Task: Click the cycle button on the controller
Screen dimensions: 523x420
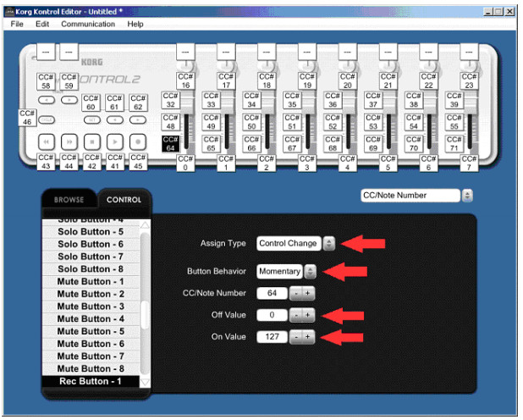Action: (x=47, y=120)
